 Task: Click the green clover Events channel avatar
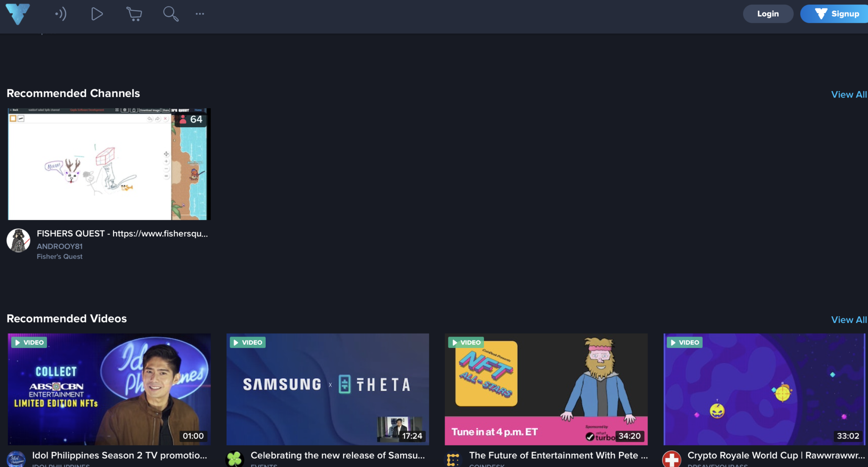point(235,459)
